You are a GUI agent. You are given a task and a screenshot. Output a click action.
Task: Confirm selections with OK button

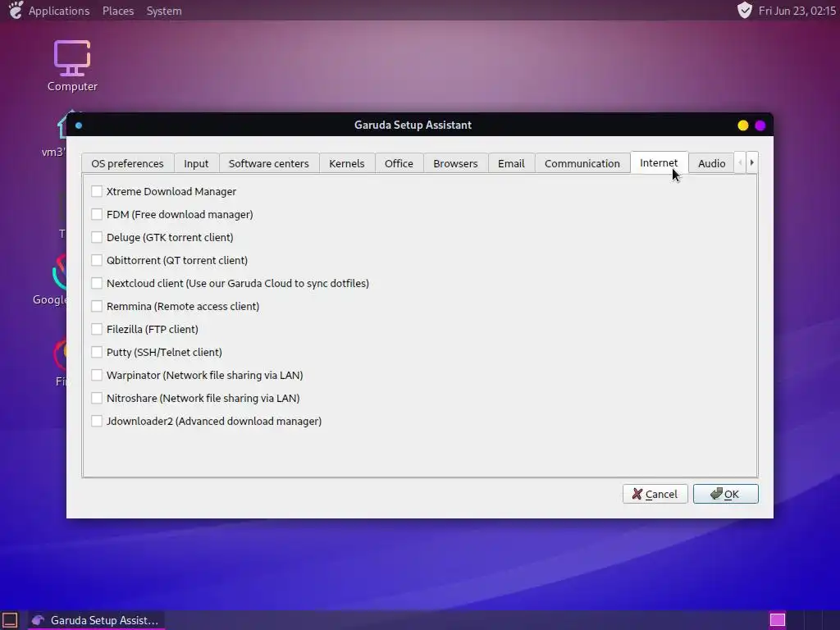[725, 494]
